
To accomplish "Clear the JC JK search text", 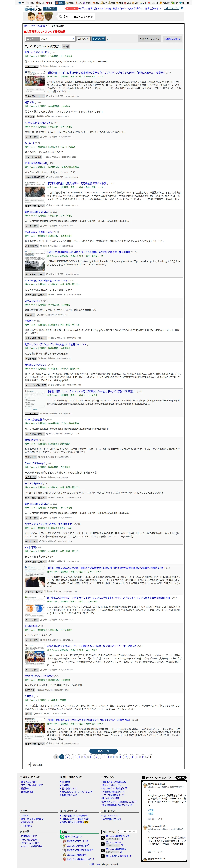I will [x=73, y=39].
